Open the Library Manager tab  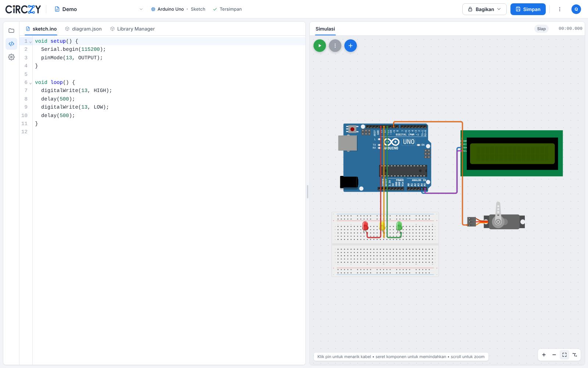[x=133, y=29]
